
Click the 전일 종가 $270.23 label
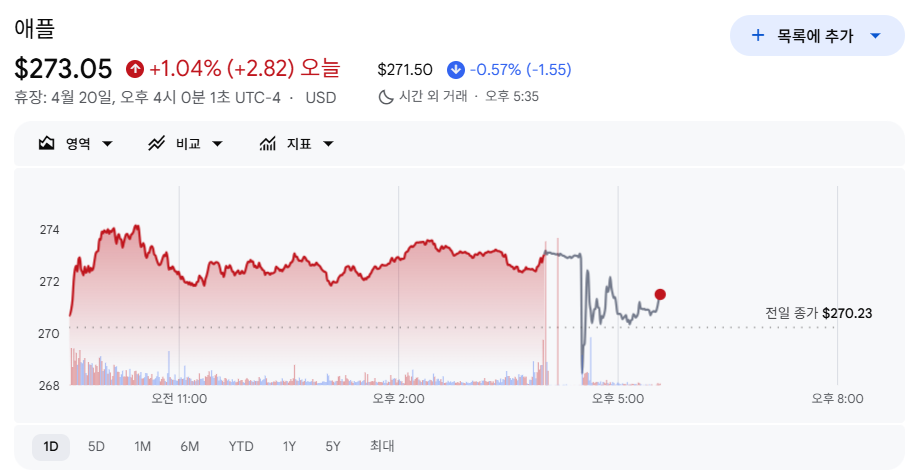[818, 313]
